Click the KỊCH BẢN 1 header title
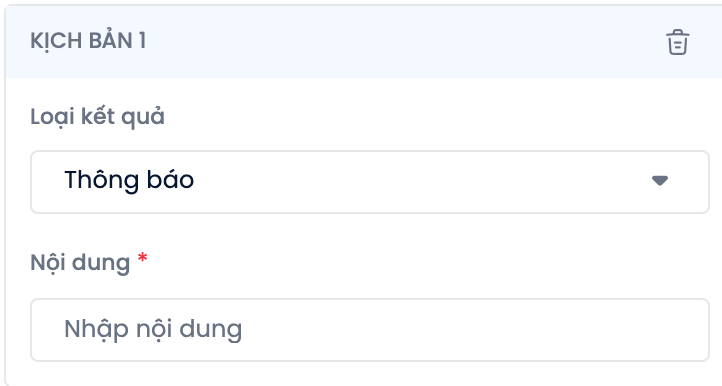The image size is (722, 386). (x=88, y=41)
